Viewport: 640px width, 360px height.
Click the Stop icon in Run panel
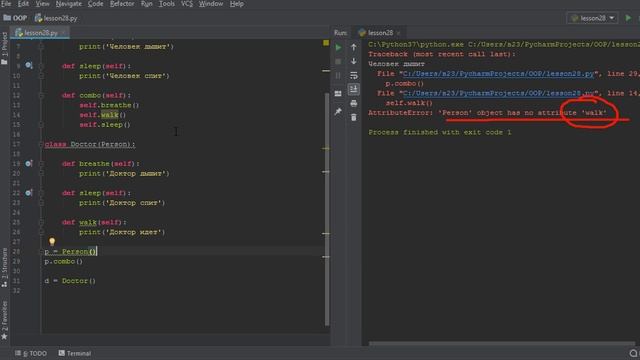[x=338, y=62]
